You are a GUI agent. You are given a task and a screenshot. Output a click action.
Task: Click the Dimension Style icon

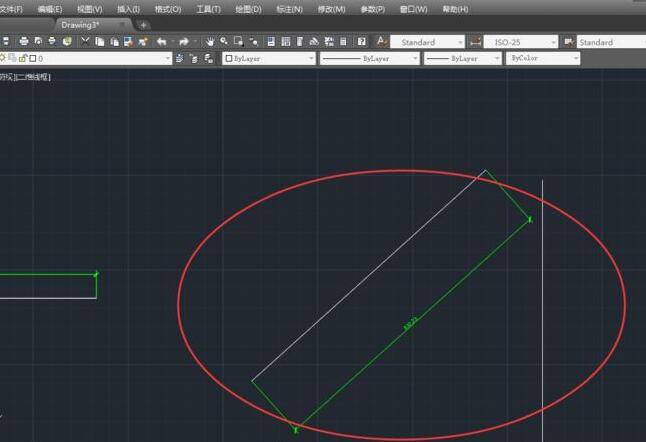[475, 42]
